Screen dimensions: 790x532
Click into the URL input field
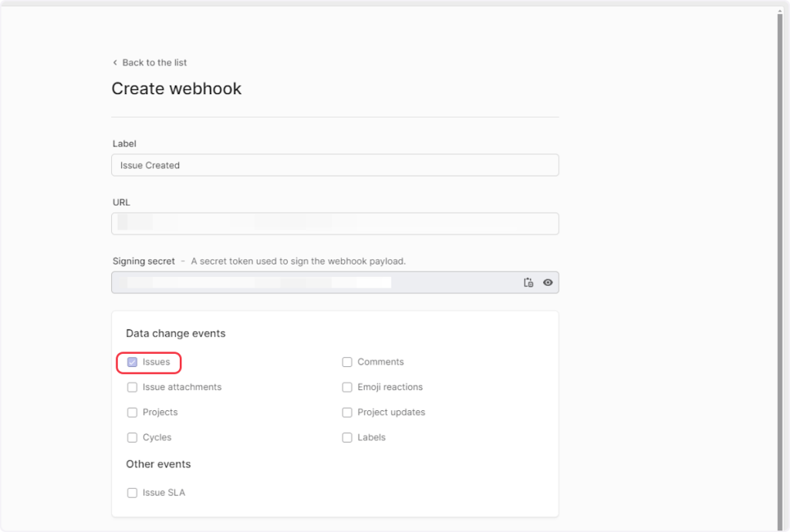click(335, 224)
